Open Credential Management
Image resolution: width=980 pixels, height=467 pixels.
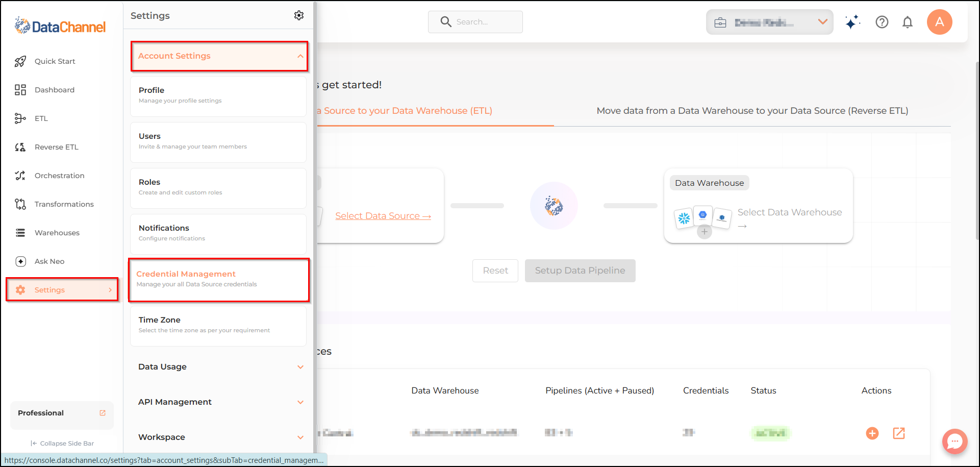click(x=218, y=280)
